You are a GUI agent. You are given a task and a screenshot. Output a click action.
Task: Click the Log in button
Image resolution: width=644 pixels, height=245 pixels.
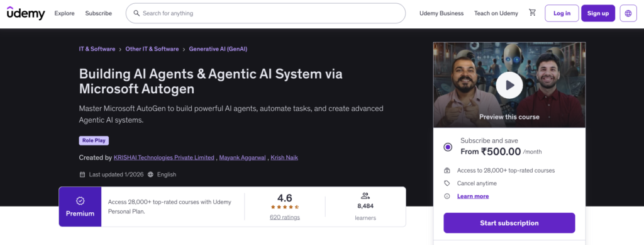pyautogui.click(x=562, y=13)
